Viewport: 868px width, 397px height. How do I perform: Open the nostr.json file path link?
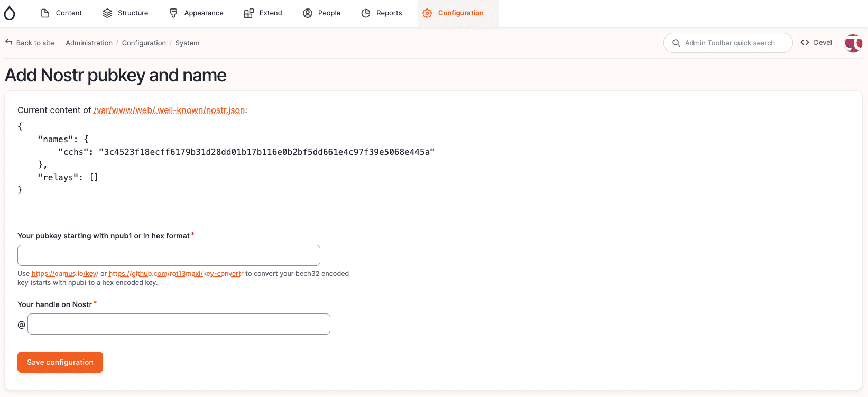(169, 110)
